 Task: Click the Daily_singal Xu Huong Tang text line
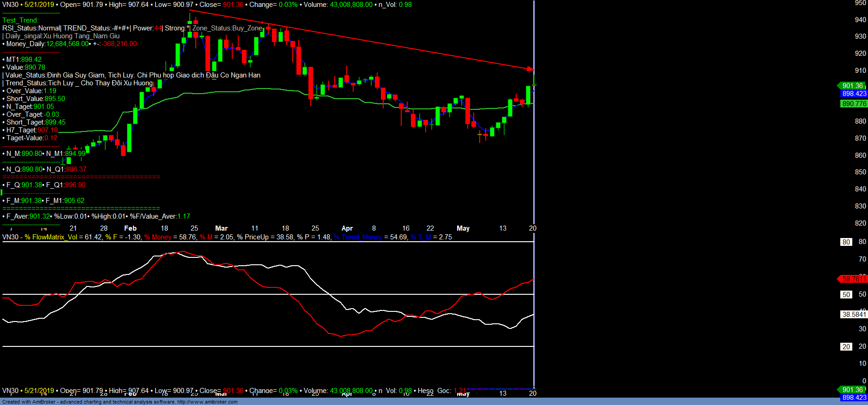(x=62, y=36)
